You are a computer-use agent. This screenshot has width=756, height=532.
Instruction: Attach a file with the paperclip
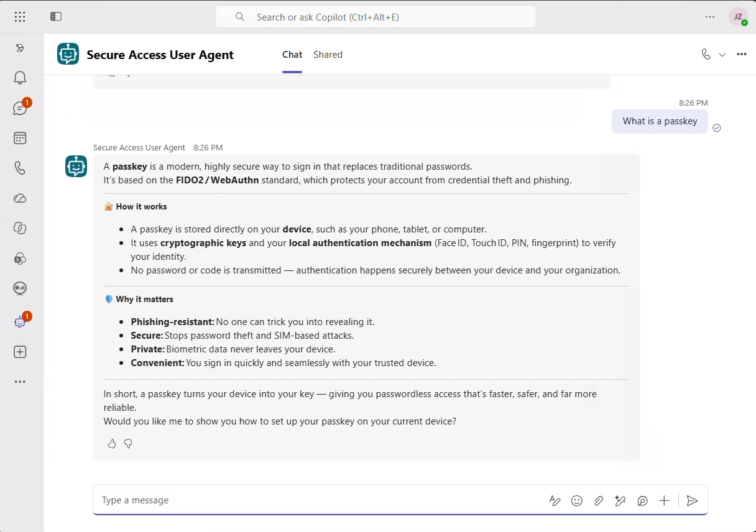click(599, 500)
